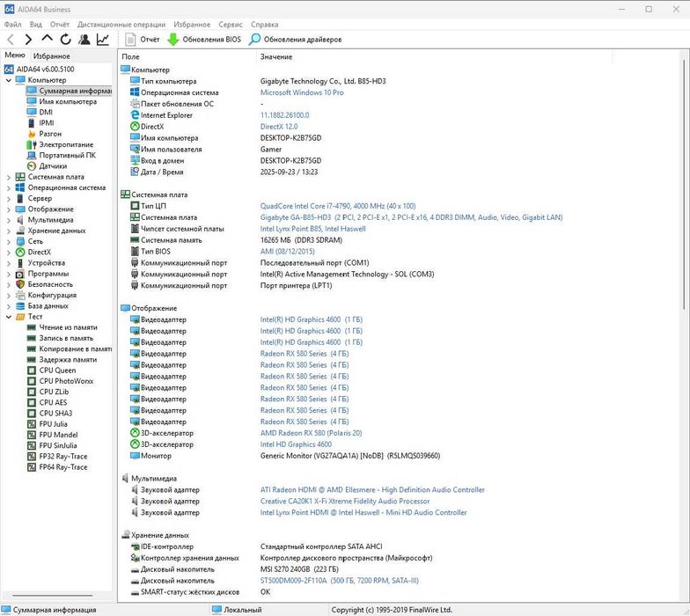This screenshot has height=616, width=690.
Task: Click the Безопасность shield icon
Action: tap(20, 285)
